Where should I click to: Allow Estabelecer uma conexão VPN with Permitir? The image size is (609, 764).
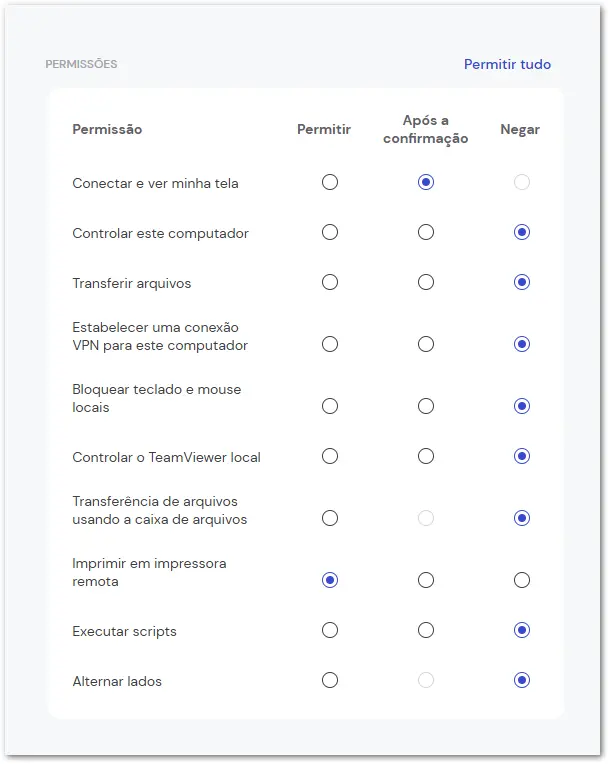(x=330, y=344)
